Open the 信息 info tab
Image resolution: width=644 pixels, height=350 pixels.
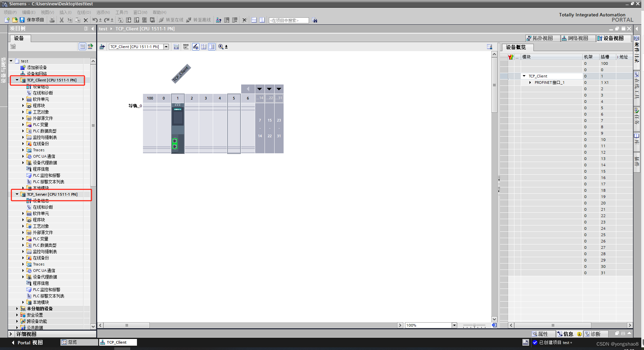point(570,334)
